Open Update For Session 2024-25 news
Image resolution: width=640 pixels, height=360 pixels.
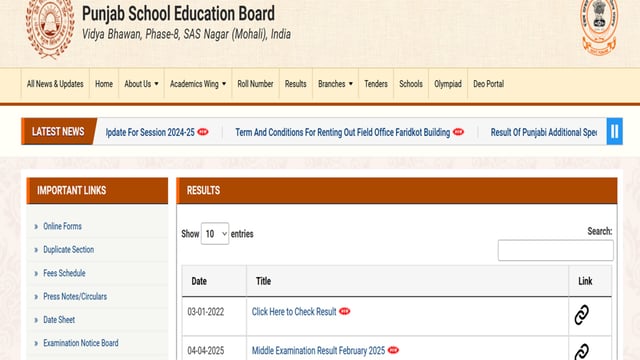click(150, 132)
